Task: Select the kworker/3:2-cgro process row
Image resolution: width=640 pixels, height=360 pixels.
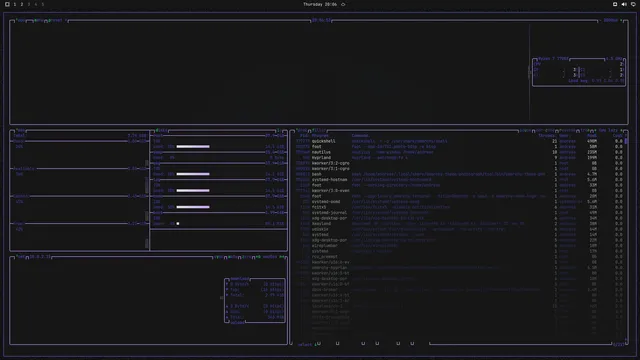Action: (459, 163)
